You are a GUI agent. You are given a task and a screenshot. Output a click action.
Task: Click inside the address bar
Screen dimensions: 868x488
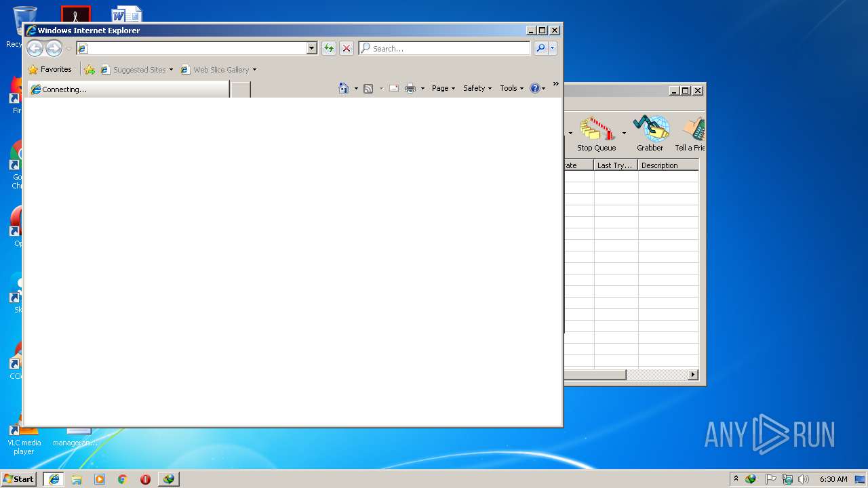[x=191, y=48]
